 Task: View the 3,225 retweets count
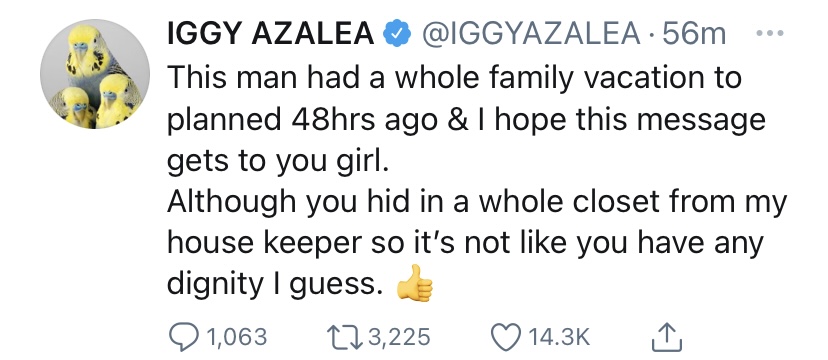[399, 338]
